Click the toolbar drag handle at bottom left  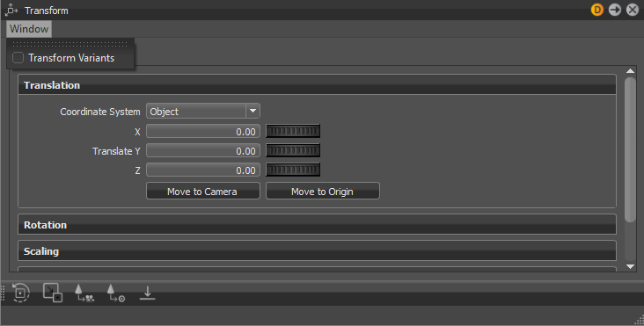[3, 293]
